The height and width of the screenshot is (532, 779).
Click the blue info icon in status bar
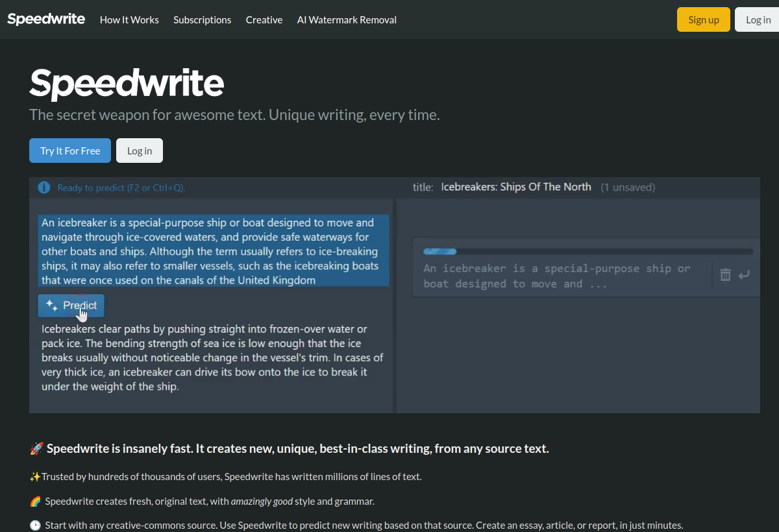44,187
